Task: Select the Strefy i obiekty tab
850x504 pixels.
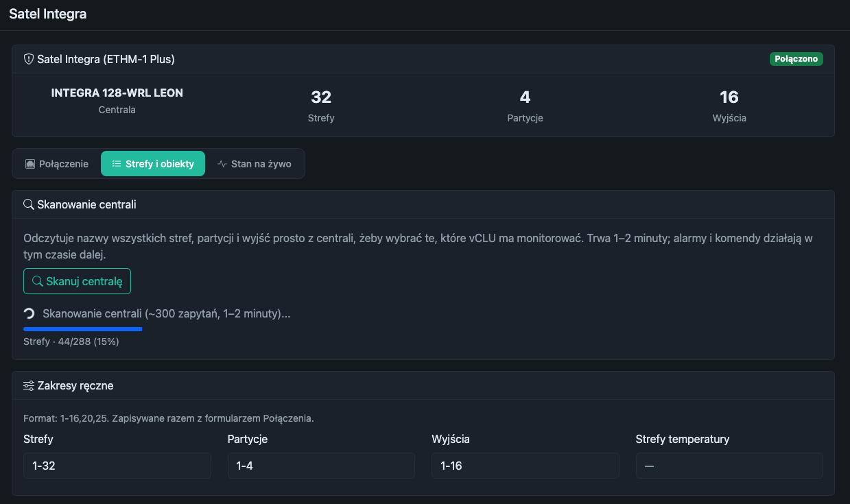Action: click(x=153, y=164)
